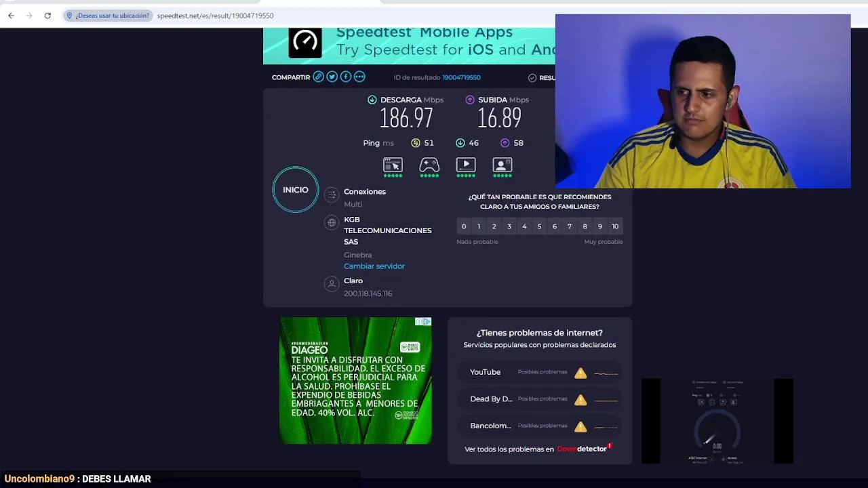Open Downdetector all problems link
This screenshot has height=488, width=868.
538,449
